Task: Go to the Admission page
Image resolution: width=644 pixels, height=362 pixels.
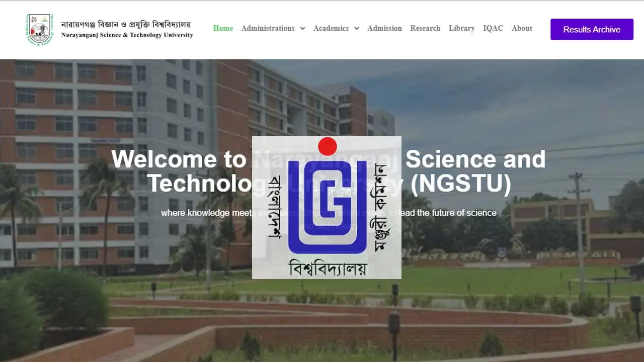Action: click(384, 28)
